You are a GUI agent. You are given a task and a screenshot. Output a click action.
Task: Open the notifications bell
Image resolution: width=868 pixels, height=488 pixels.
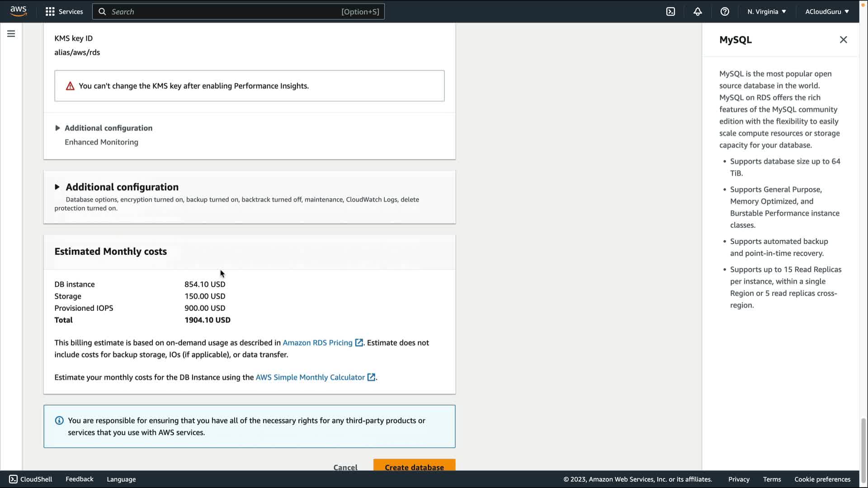pos(698,12)
